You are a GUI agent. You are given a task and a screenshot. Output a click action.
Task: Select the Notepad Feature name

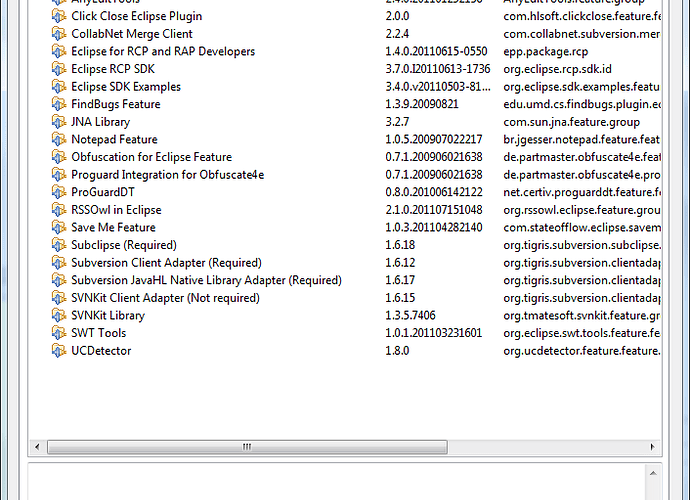pyautogui.click(x=114, y=140)
